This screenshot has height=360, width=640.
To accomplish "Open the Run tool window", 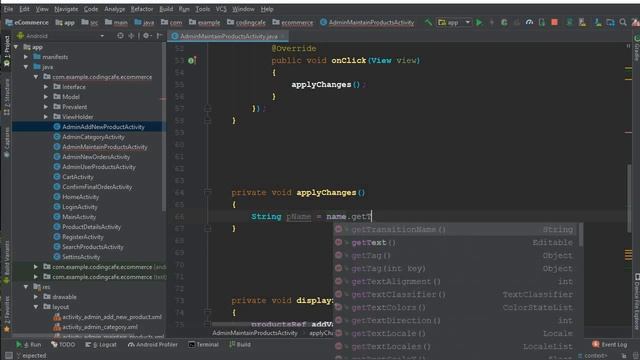I will [29, 344].
